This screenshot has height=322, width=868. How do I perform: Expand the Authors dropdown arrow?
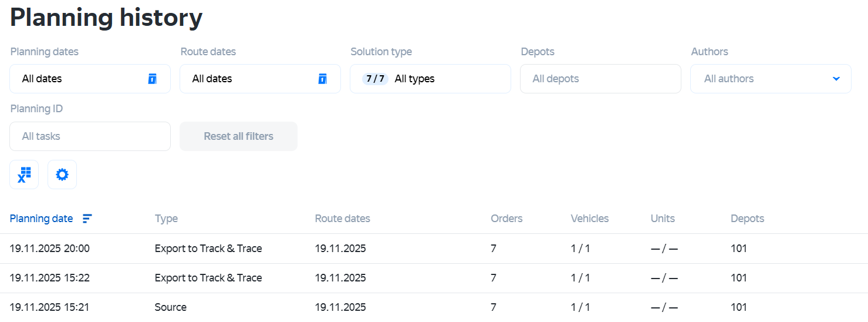[836, 79]
